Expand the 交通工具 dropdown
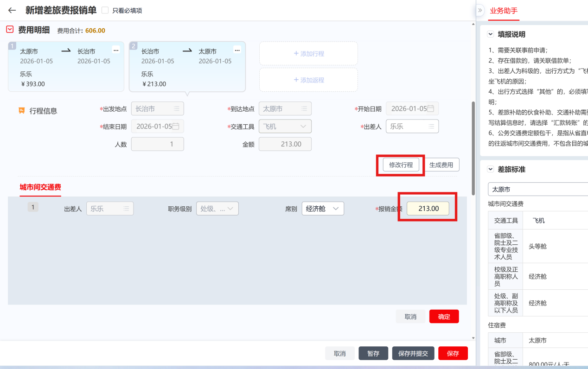 click(303, 126)
